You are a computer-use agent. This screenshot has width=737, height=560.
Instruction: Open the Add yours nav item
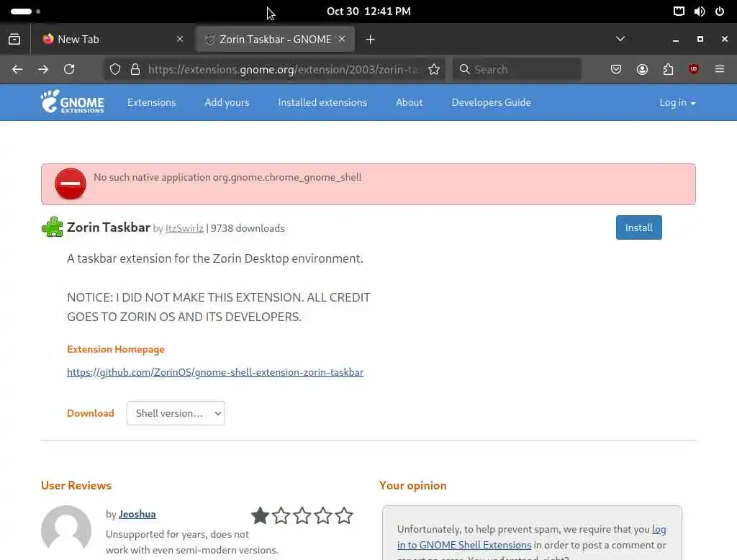point(227,102)
